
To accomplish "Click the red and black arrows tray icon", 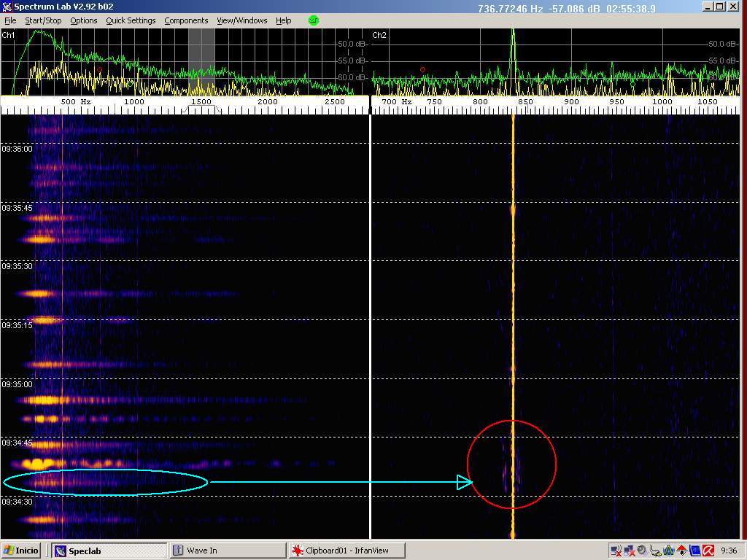I will point(681,551).
